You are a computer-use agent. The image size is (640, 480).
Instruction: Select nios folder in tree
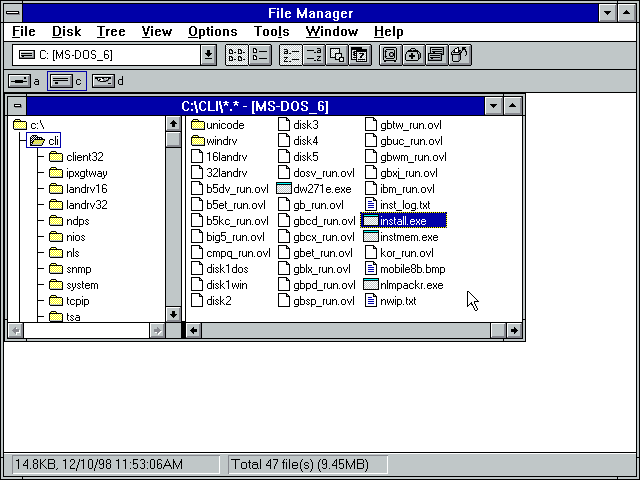pos(67,237)
